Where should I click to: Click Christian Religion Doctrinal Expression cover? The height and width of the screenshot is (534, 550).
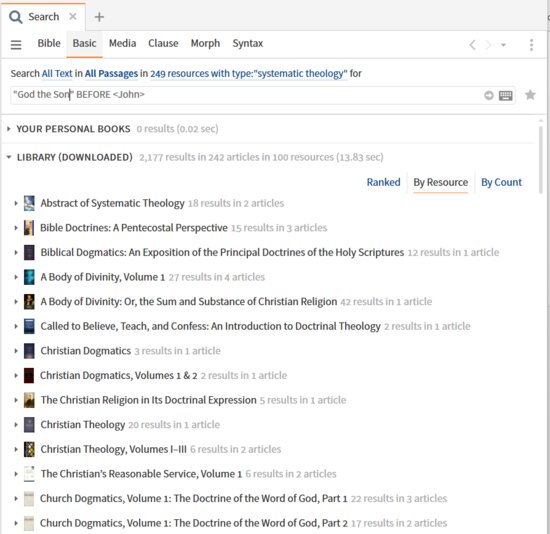29,400
